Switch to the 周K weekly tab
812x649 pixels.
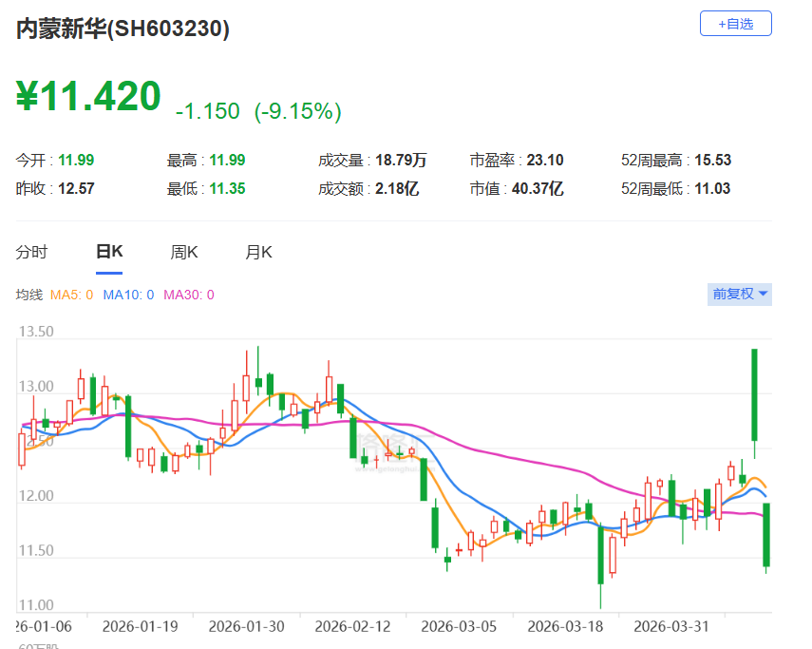(183, 252)
